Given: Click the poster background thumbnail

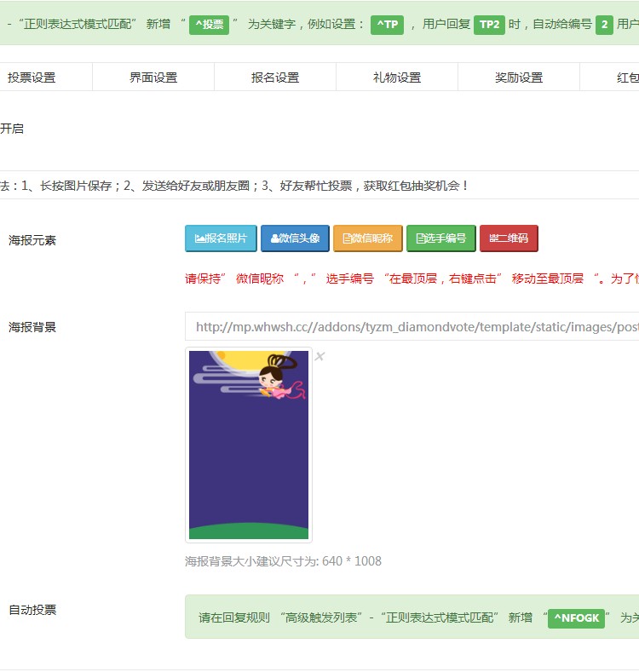Looking at the screenshot, I should click(249, 445).
